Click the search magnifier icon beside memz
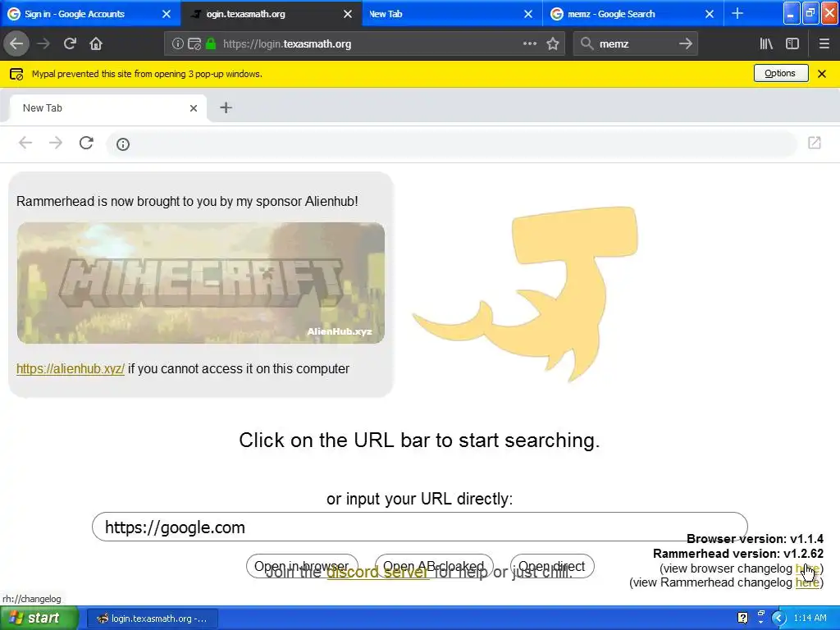 (x=587, y=44)
